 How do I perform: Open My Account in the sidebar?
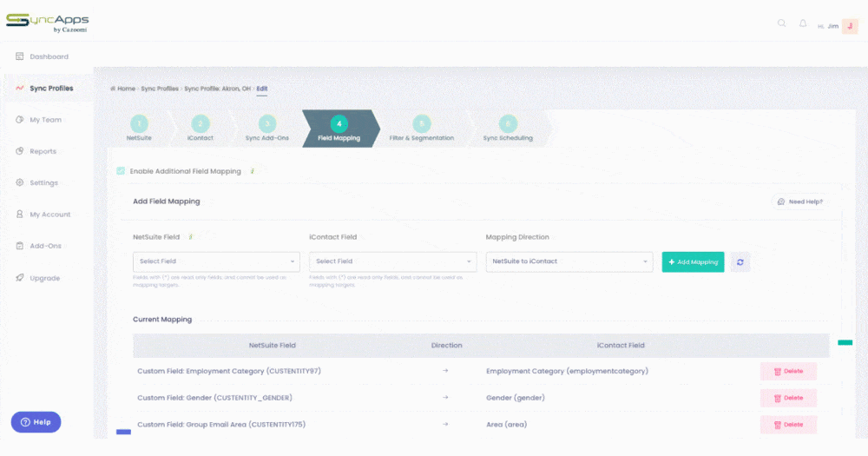point(50,215)
